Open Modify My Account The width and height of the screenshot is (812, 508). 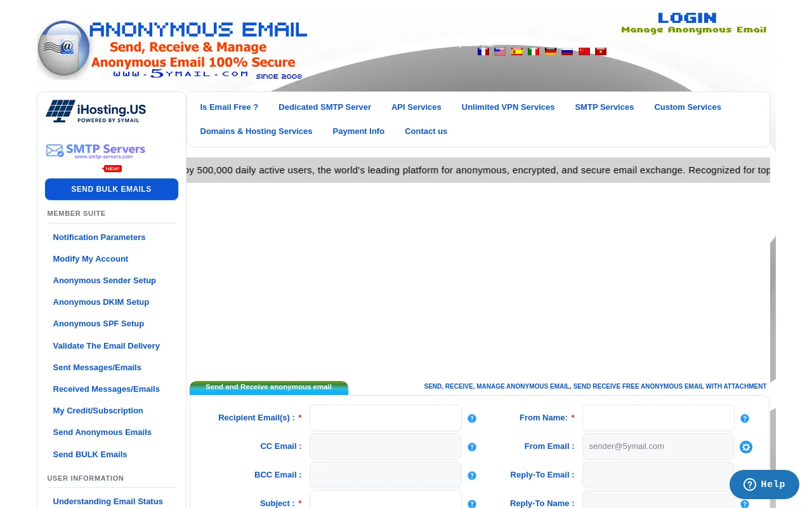click(x=91, y=259)
